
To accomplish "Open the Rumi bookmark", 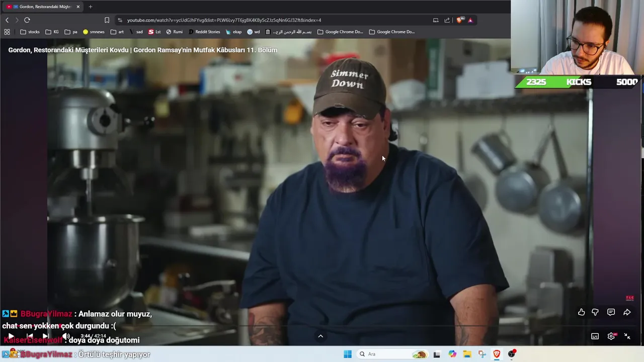I will coord(174,32).
